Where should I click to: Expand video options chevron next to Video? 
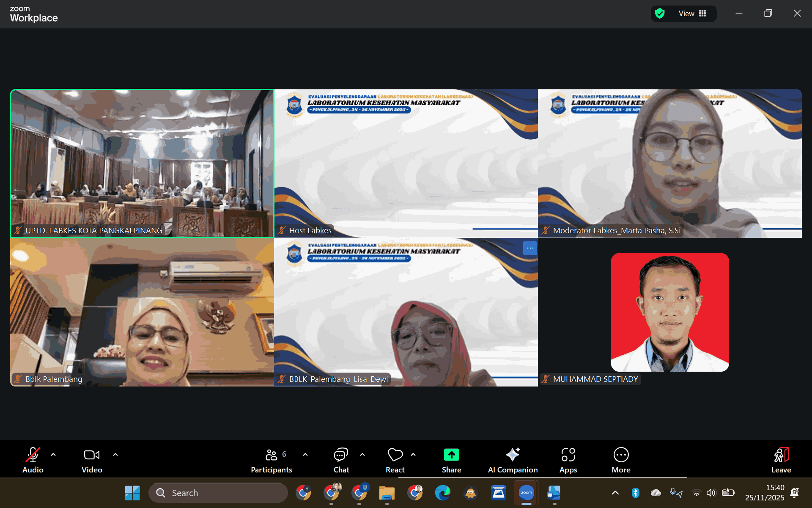click(x=115, y=455)
